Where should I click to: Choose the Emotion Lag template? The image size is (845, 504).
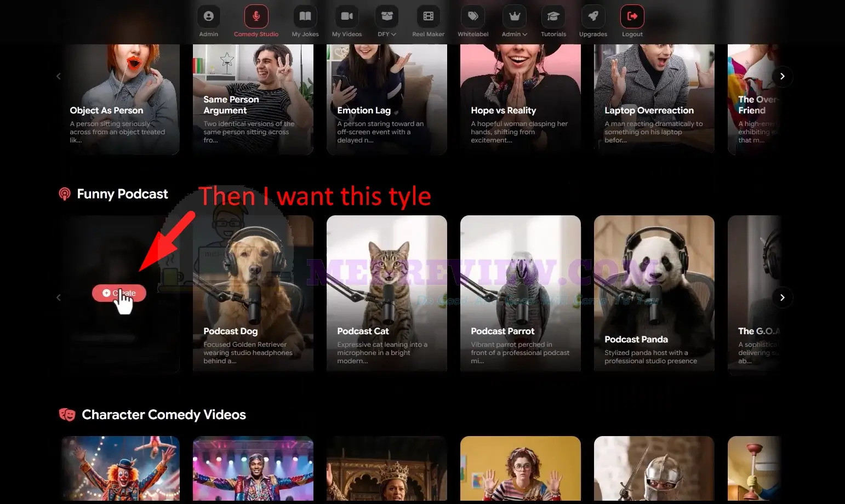click(387, 99)
